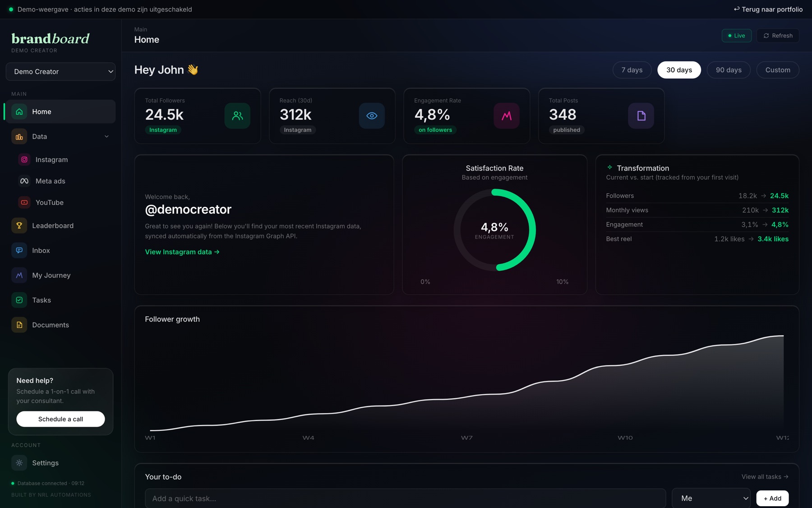The height and width of the screenshot is (508, 812).
Task: Click the @democreator handle
Action: (x=188, y=209)
